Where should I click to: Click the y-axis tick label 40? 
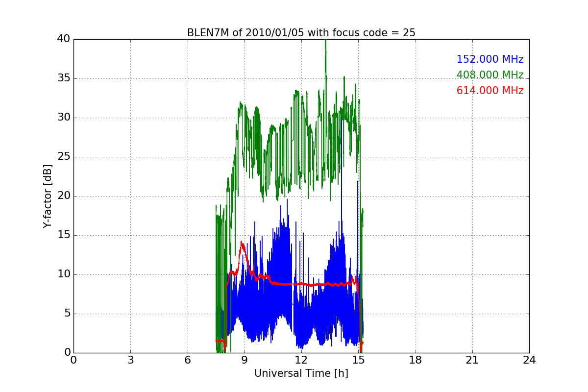click(63, 39)
